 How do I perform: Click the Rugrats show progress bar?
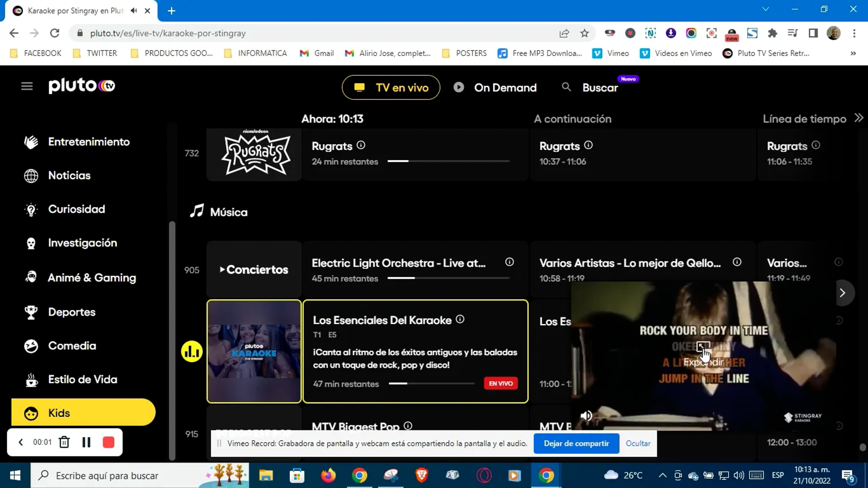(448, 161)
